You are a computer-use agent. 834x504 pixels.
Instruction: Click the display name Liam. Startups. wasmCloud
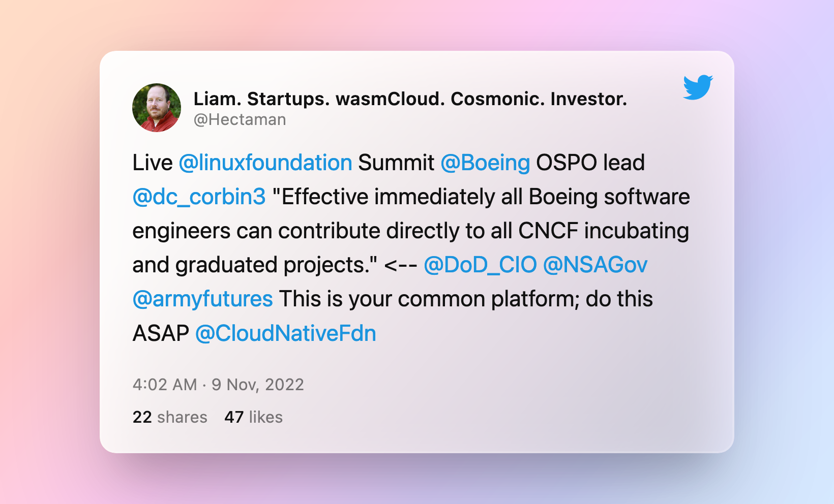click(x=410, y=99)
